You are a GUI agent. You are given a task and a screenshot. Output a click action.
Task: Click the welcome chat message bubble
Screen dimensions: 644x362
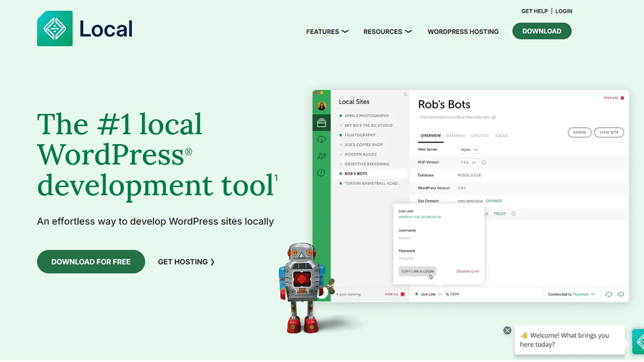click(x=570, y=340)
